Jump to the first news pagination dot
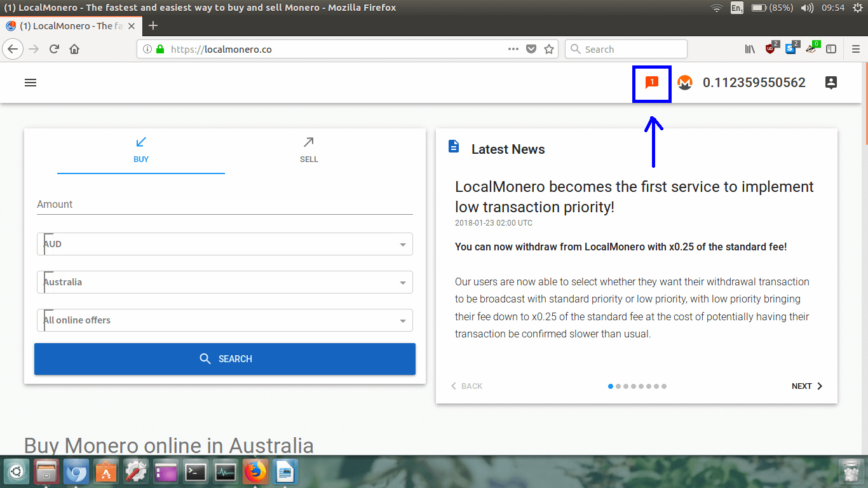The width and height of the screenshot is (868, 488). (611, 386)
